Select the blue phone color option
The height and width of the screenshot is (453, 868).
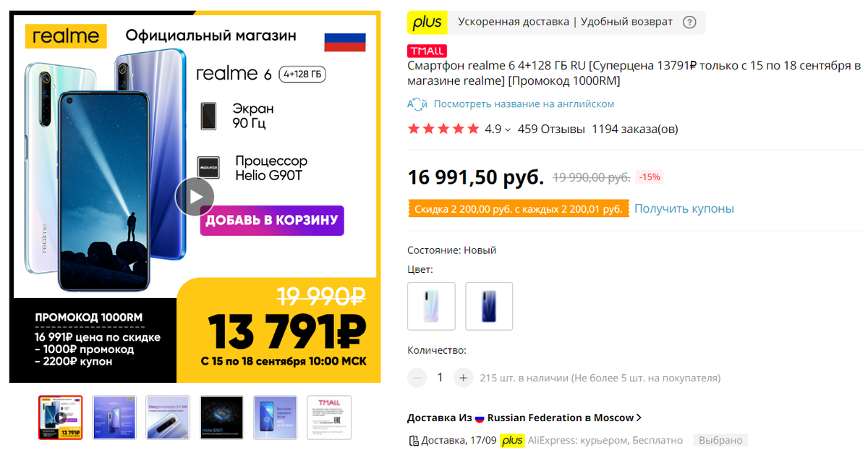(x=489, y=306)
